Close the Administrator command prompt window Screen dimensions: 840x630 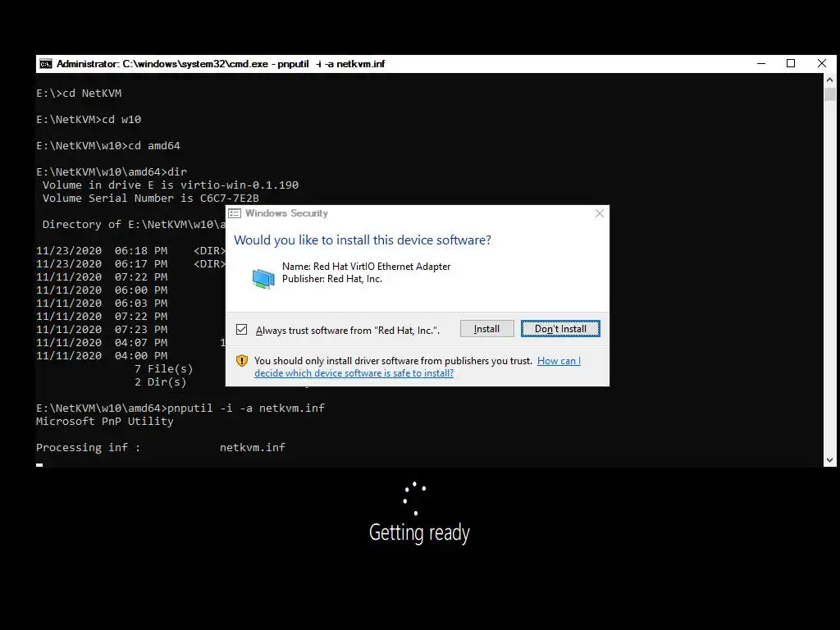(822, 63)
